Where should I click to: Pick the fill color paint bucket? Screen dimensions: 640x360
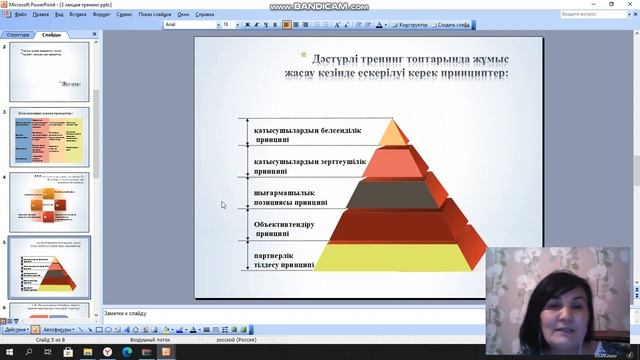(x=166, y=330)
